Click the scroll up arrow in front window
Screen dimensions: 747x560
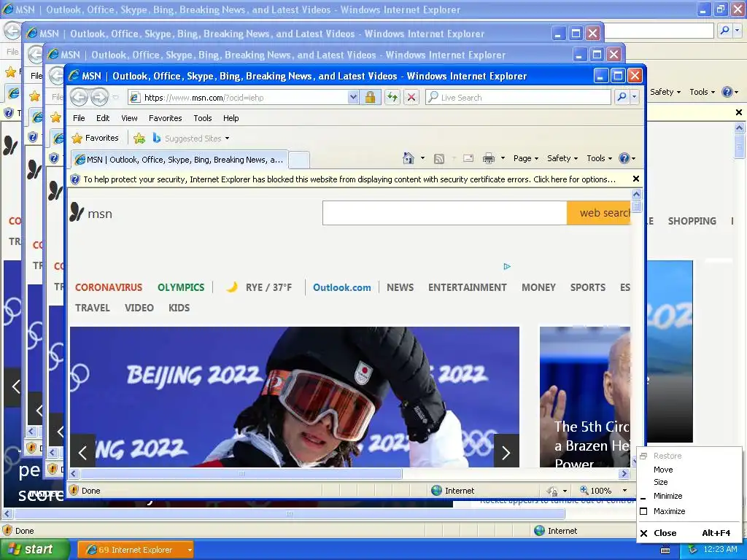click(636, 194)
